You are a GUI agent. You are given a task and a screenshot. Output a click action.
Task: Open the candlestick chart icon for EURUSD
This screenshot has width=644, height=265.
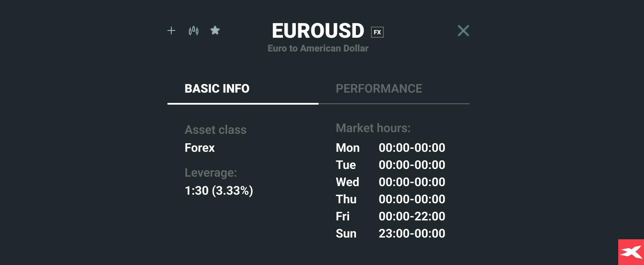(193, 30)
